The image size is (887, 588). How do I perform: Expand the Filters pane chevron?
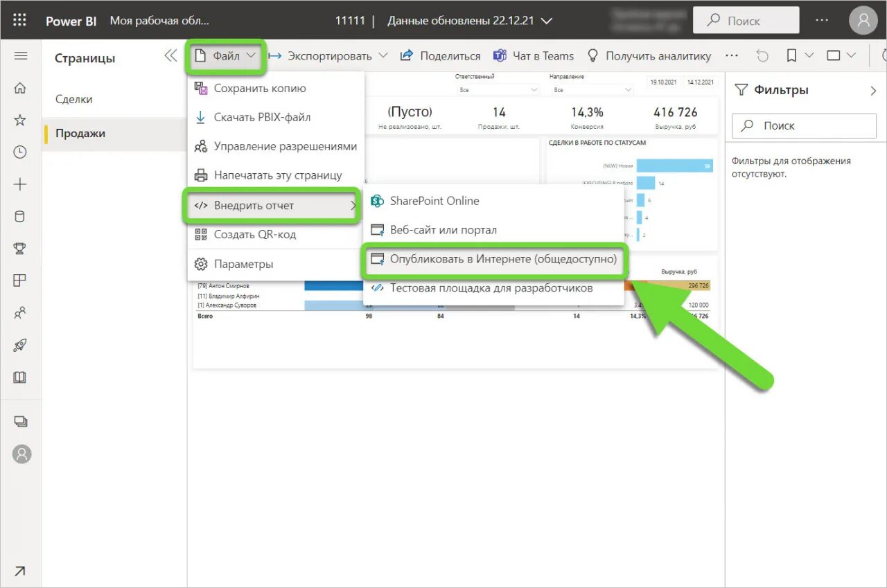tap(872, 90)
